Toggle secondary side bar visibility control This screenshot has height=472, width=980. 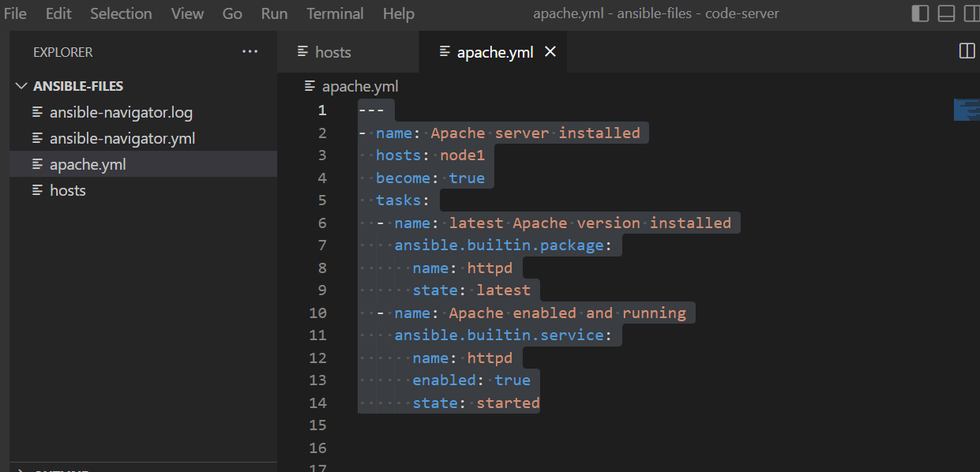click(971, 13)
